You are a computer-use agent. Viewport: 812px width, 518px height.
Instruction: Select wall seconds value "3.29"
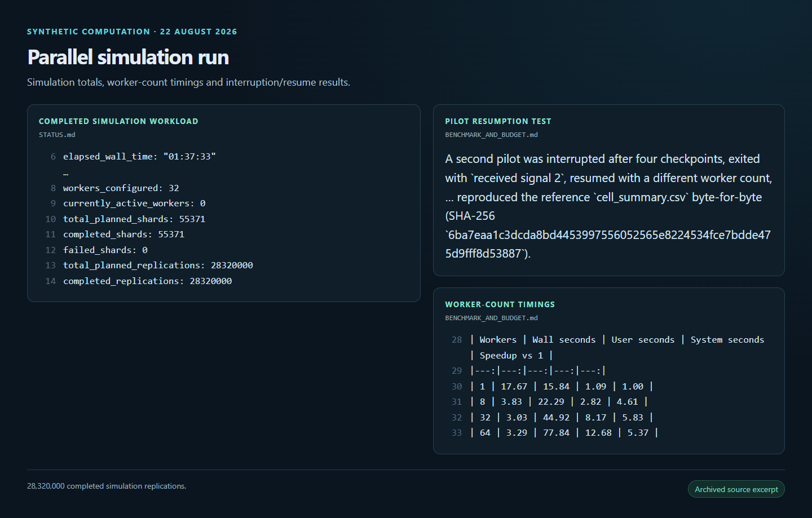coord(517,433)
